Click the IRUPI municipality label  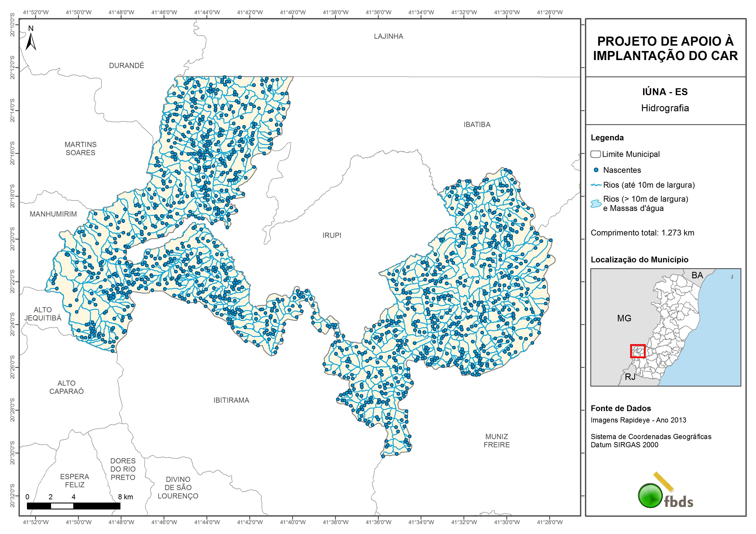[332, 235]
